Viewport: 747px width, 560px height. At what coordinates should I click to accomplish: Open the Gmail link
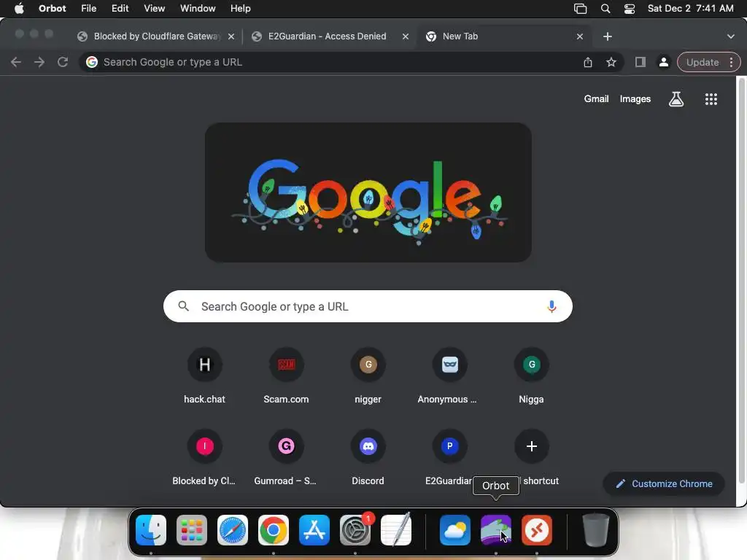[x=597, y=99]
